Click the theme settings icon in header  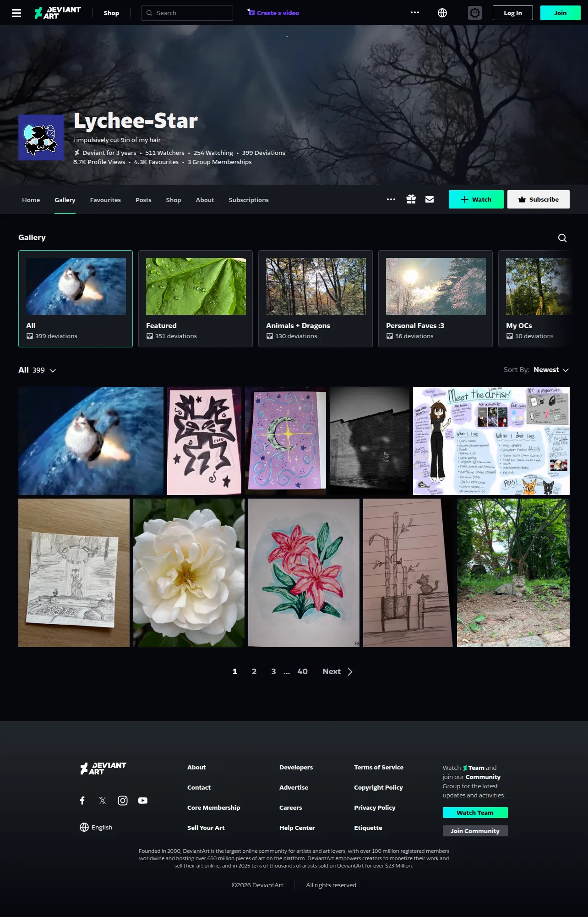pyautogui.click(x=475, y=13)
